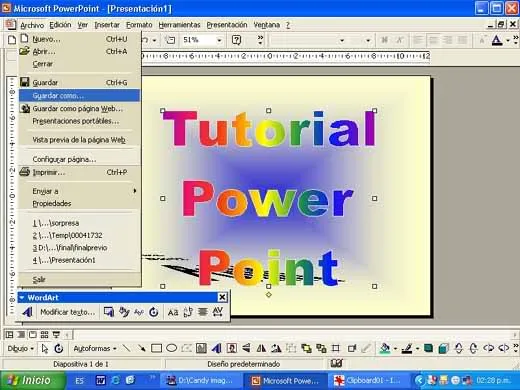Switch to Clipboard01 taskbar window
The width and height of the screenshot is (520, 390).
point(370,380)
